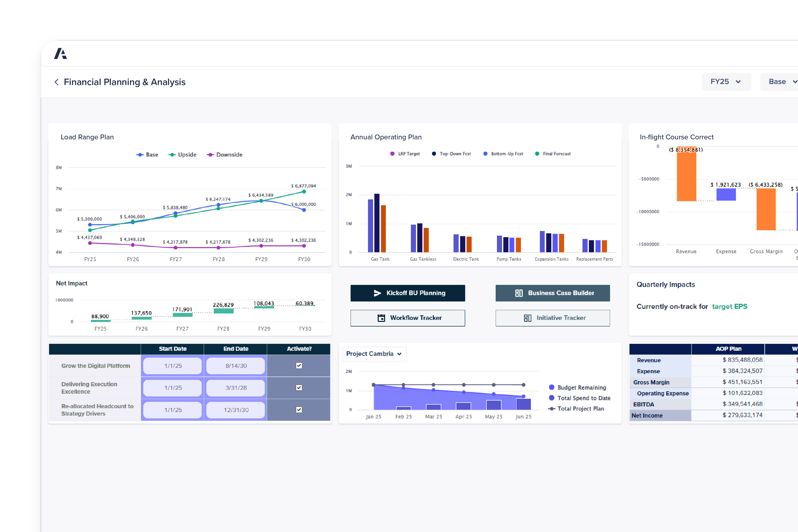Click the Budget Remaining legend dot
The height and width of the screenshot is (532, 798).
pos(552,387)
